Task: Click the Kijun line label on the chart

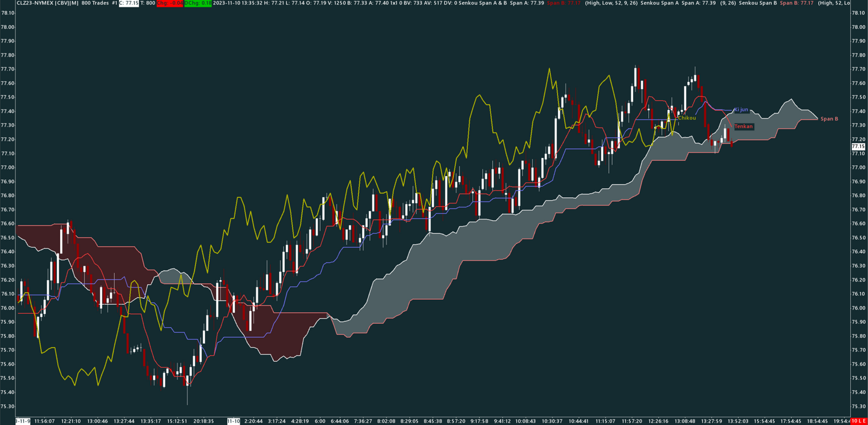Action: pyautogui.click(x=741, y=109)
